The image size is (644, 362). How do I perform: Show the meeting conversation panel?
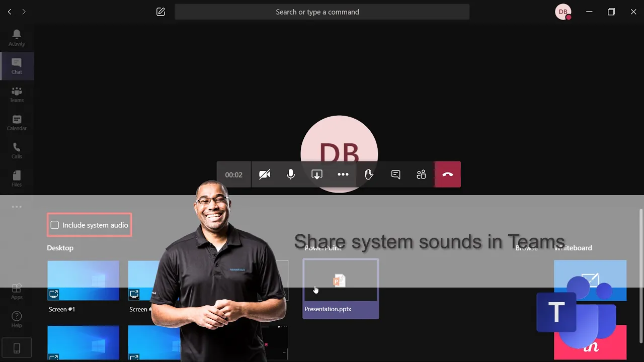click(395, 174)
